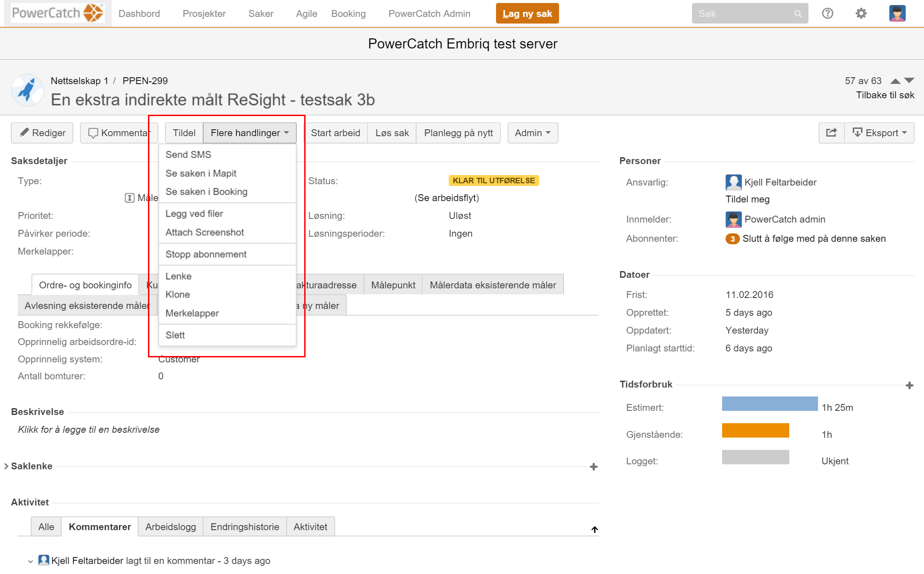Open the Admin dropdown

532,133
